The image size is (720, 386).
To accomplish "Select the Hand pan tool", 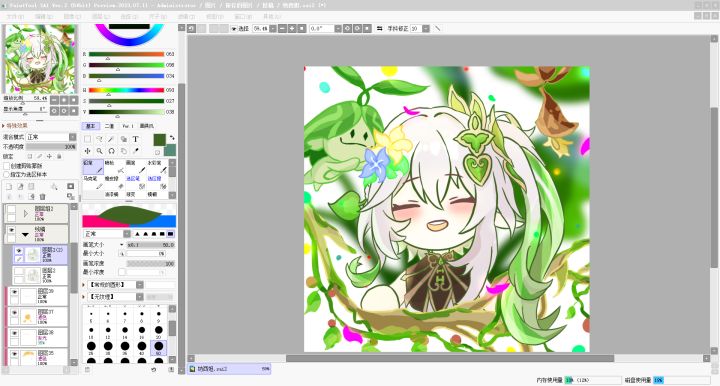I will coord(124,151).
